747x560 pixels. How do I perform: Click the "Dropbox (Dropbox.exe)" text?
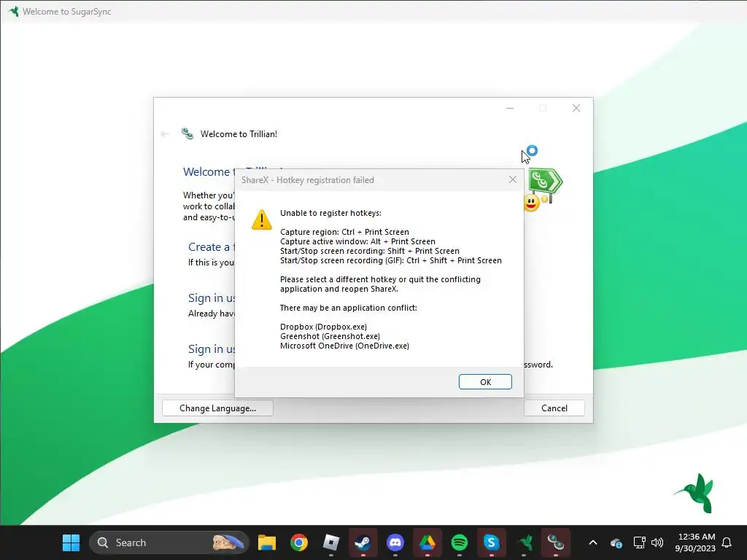(x=323, y=327)
